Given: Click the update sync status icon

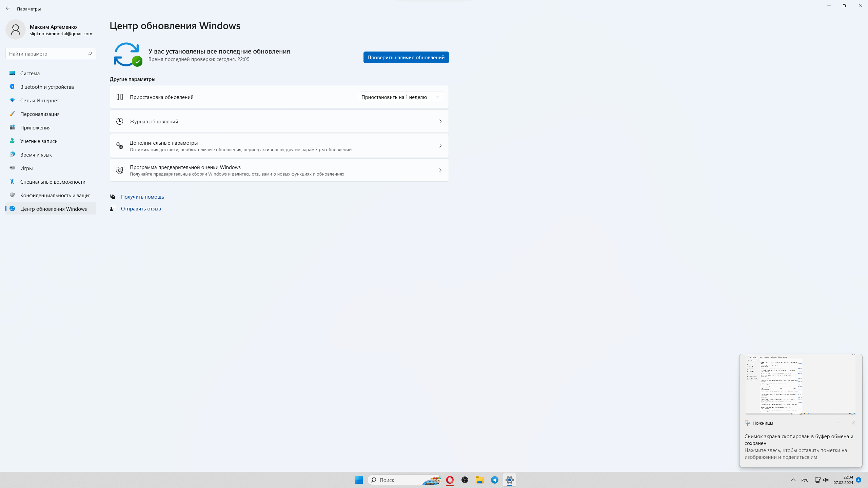Looking at the screenshot, I should click(x=128, y=55).
